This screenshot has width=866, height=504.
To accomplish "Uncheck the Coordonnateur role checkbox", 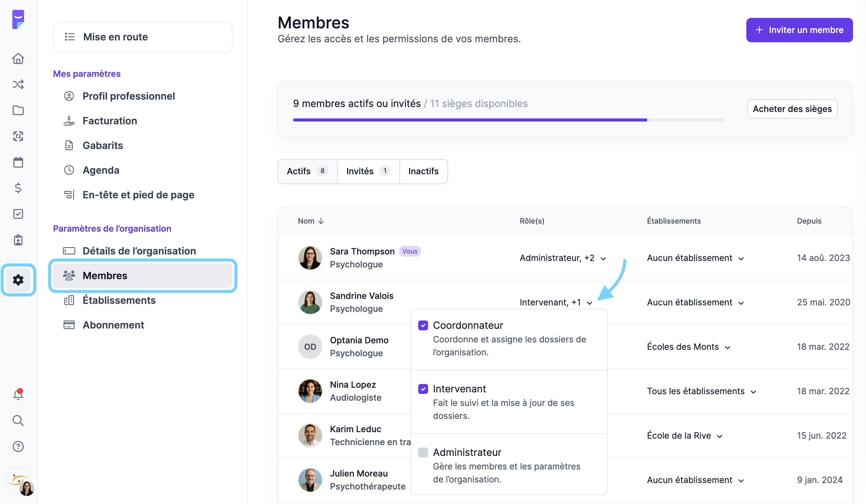I will coord(423,325).
